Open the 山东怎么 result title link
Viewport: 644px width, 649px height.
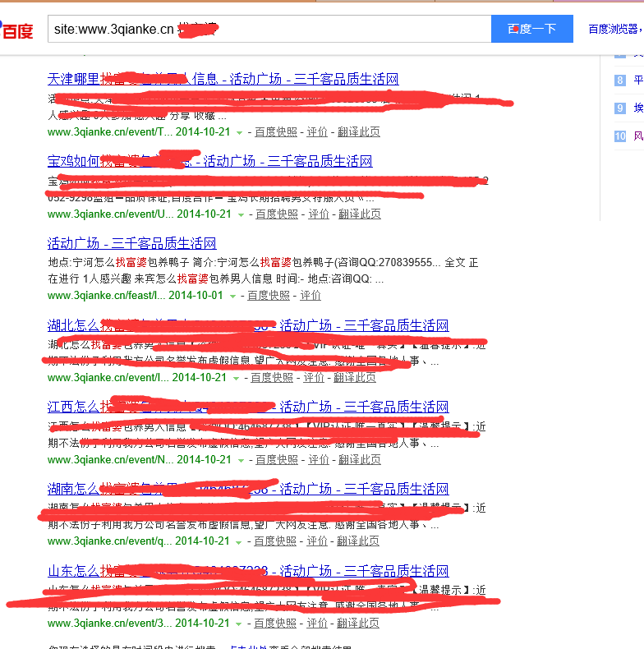(248, 571)
